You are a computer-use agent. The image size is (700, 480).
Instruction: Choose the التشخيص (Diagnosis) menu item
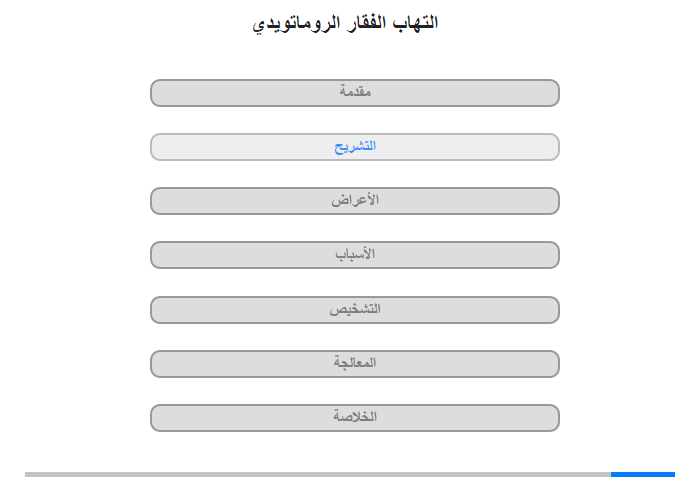click(x=355, y=309)
